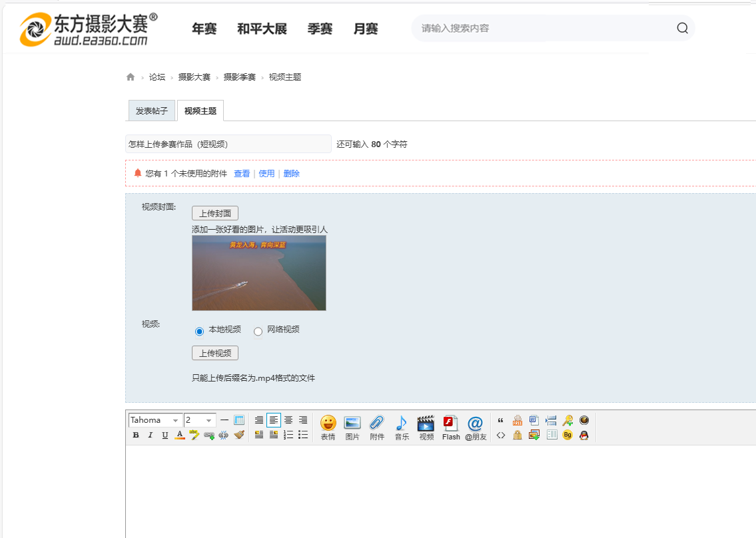Click the post title input field
This screenshot has height=538, width=756.
point(228,144)
